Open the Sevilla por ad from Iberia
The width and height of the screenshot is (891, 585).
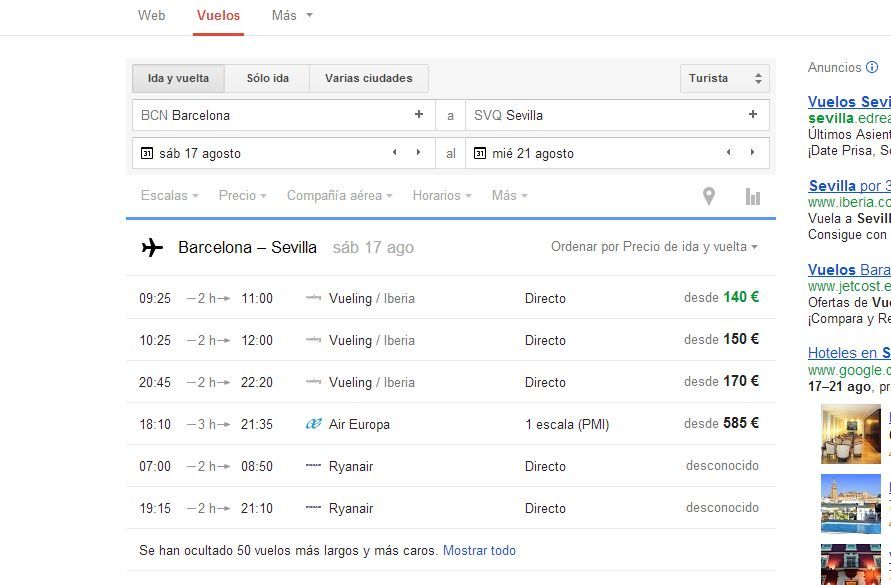click(850, 186)
